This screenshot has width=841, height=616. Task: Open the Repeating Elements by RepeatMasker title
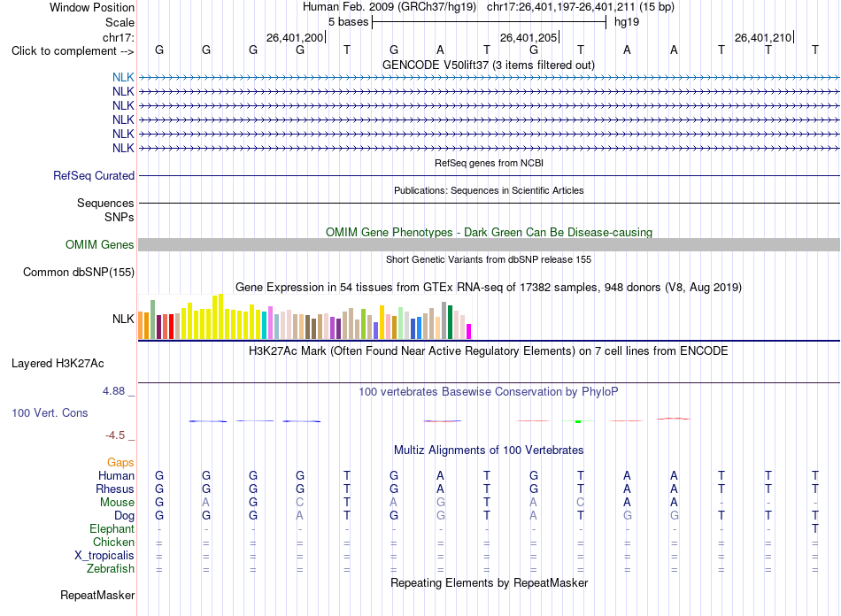[489, 582]
